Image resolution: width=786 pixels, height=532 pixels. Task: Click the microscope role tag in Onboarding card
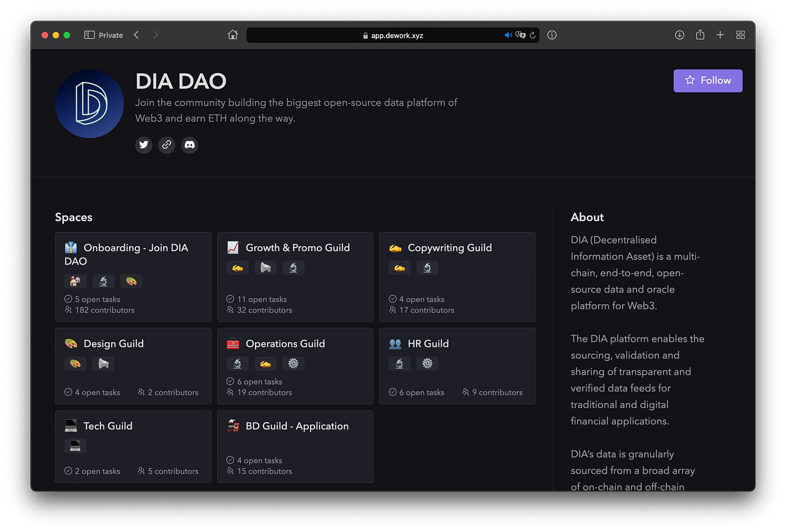pos(103,281)
